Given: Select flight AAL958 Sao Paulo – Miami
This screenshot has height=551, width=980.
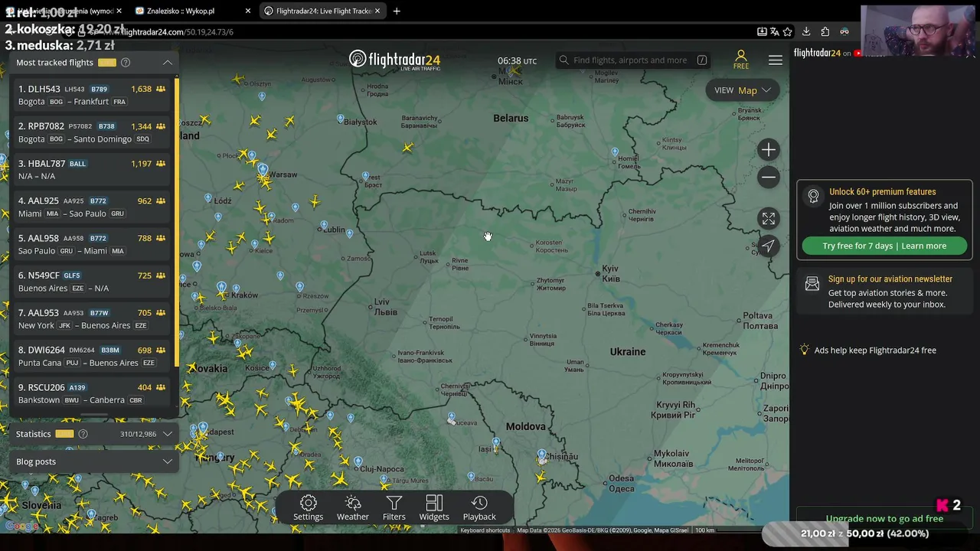Looking at the screenshot, I should point(93,245).
